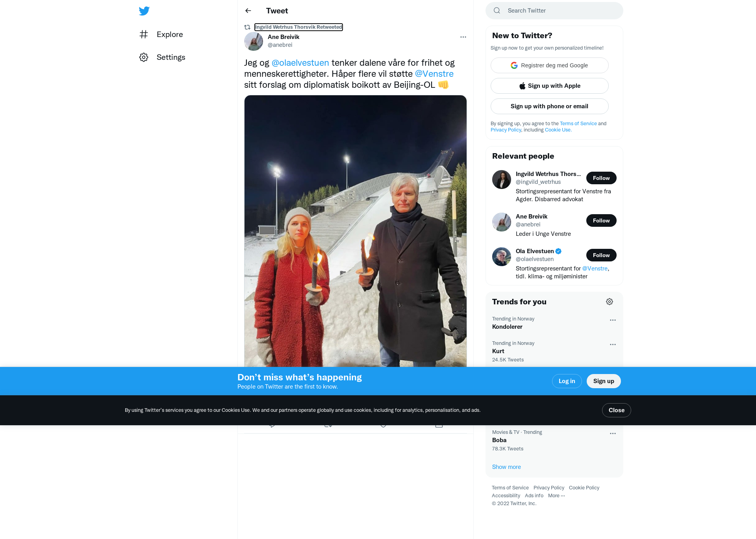756x539 pixels.
Task: Open the @anebrei handle on the tweet
Action: [x=280, y=45]
